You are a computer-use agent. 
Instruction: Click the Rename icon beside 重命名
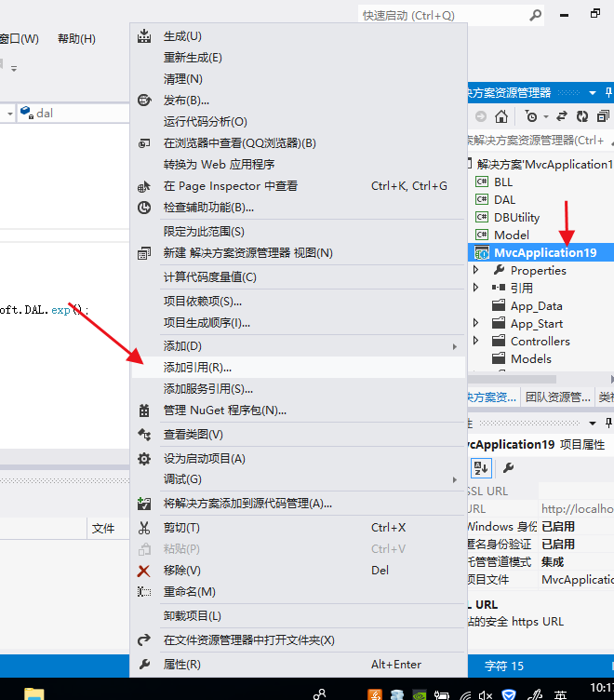(143, 592)
